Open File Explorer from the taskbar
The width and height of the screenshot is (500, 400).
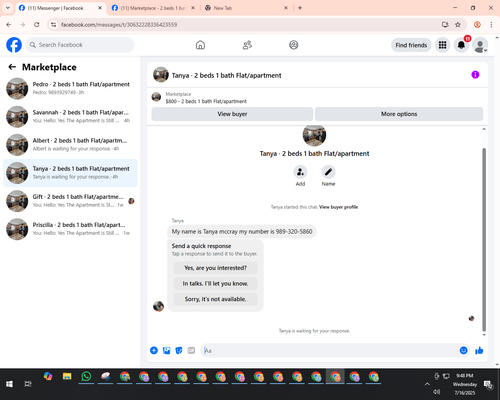[x=67, y=377]
